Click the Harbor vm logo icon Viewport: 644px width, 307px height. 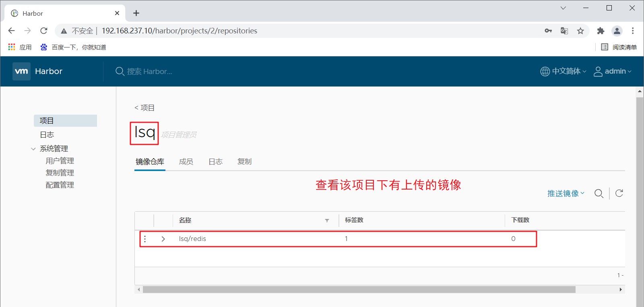point(21,71)
